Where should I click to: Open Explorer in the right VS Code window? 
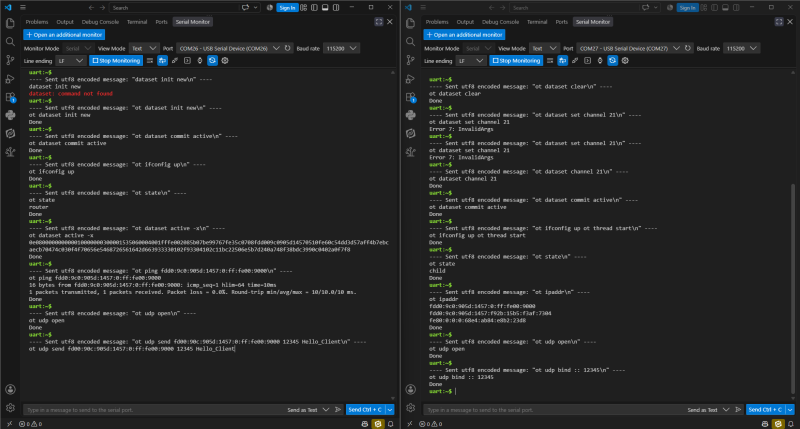[410, 23]
